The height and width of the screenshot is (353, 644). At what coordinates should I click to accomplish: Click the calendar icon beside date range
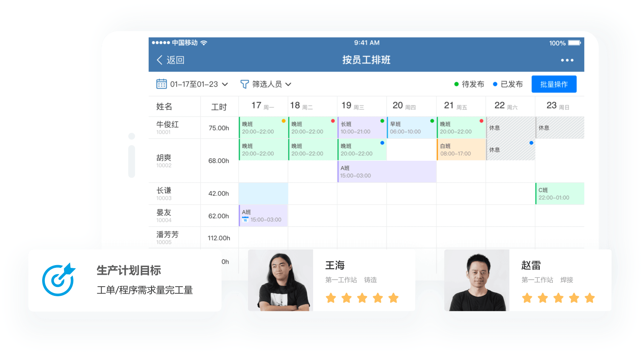(x=161, y=84)
